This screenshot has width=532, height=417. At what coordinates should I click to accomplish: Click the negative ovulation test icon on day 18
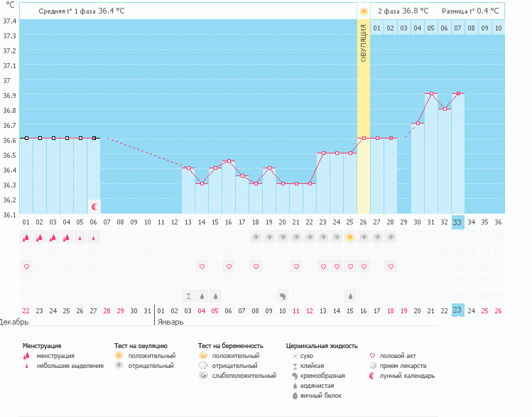pyautogui.click(x=255, y=238)
